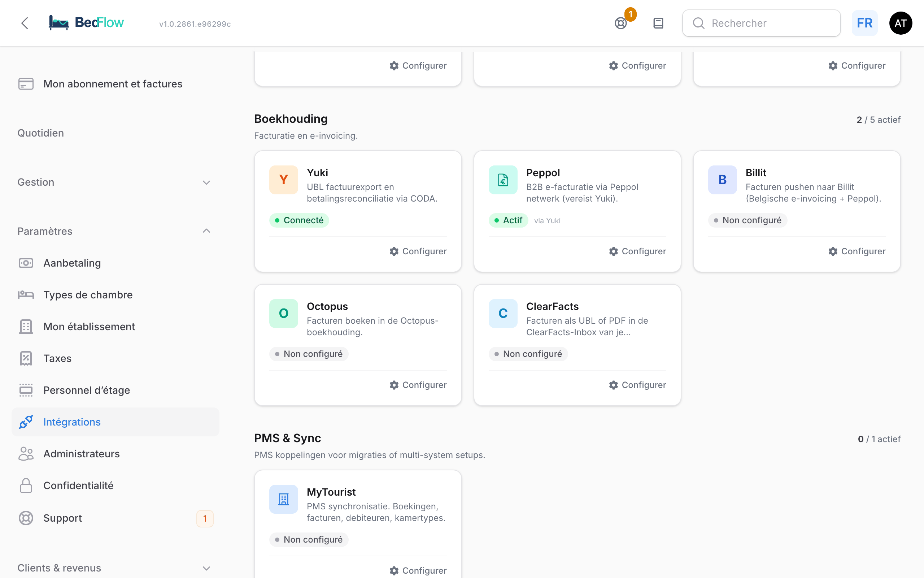Select Intégrations in the sidebar
This screenshot has width=924, height=578.
pos(115,422)
